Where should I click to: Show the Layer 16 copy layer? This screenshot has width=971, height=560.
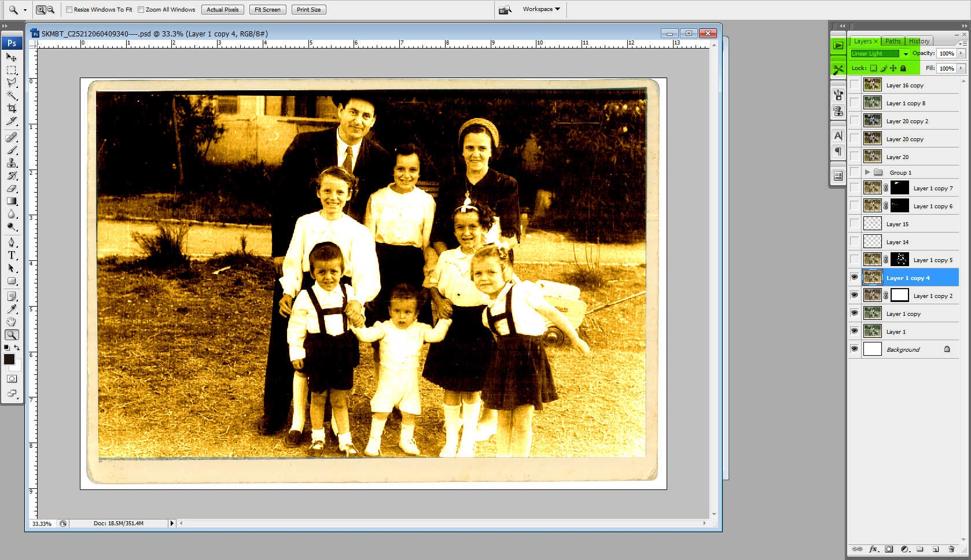click(x=854, y=85)
